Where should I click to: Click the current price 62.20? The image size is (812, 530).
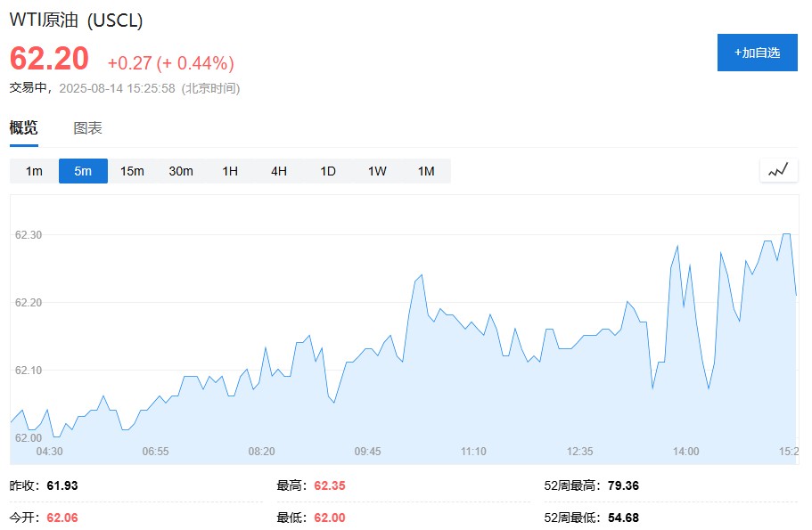coord(49,58)
